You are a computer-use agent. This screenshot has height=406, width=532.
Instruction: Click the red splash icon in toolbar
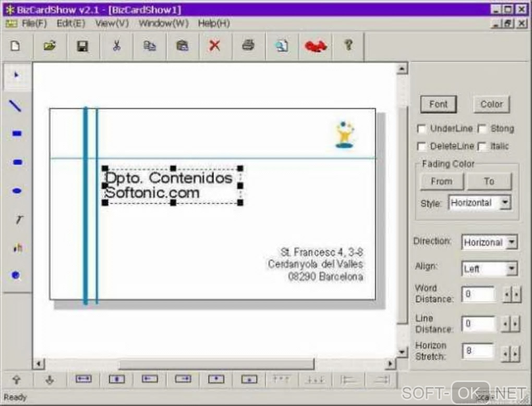pos(315,46)
